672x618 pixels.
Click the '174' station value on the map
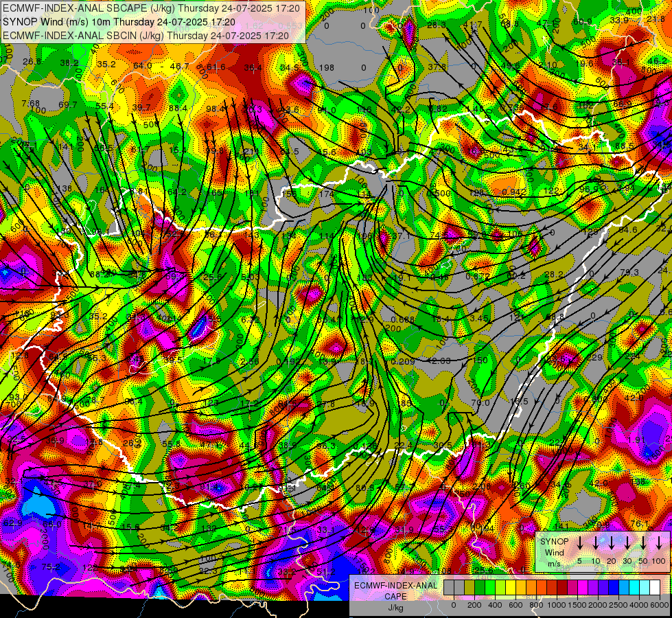[x=327, y=194]
